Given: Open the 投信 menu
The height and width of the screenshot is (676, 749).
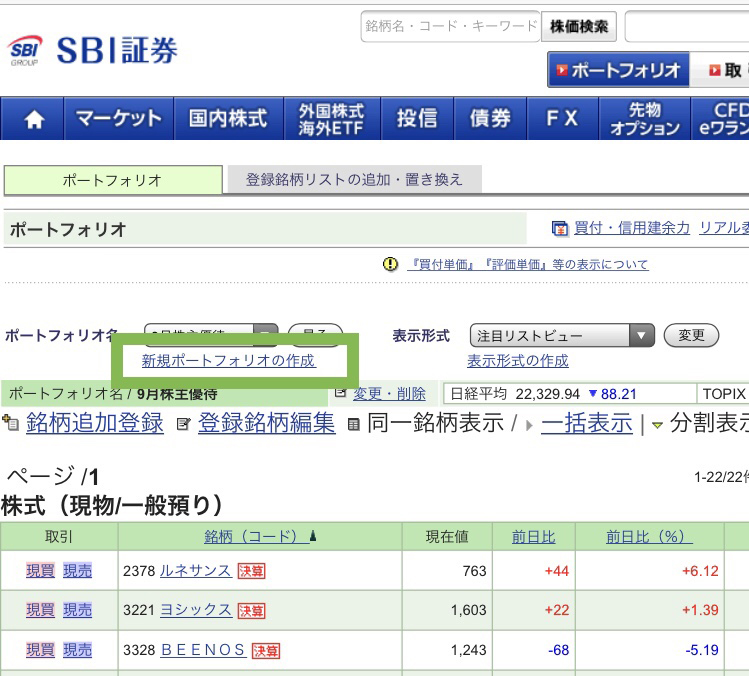Looking at the screenshot, I should 417,118.
